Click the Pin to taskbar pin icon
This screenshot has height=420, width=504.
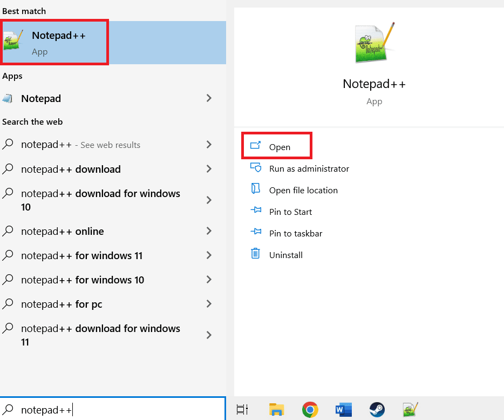[256, 233]
